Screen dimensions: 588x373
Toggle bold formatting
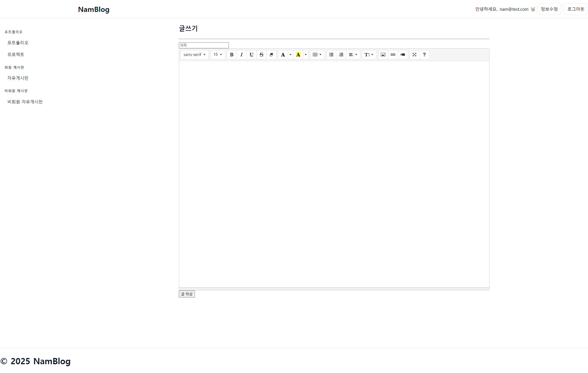click(x=232, y=55)
